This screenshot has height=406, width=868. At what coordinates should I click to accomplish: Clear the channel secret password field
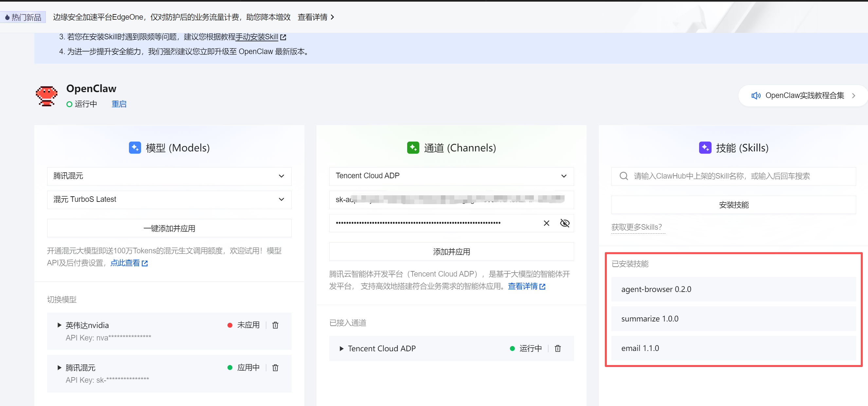(547, 223)
